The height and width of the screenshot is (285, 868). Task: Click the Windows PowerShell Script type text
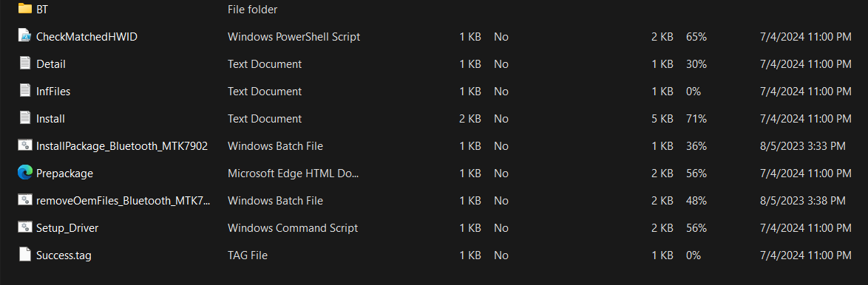coord(294,37)
